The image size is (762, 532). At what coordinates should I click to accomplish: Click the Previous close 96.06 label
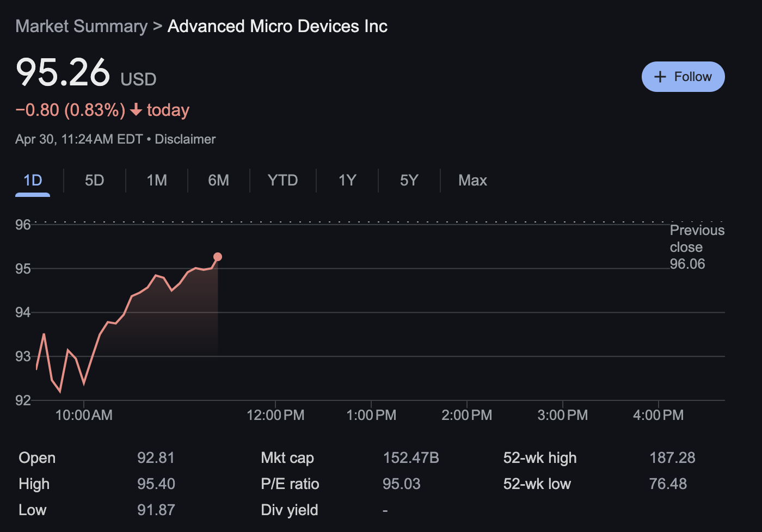pyautogui.click(x=697, y=247)
